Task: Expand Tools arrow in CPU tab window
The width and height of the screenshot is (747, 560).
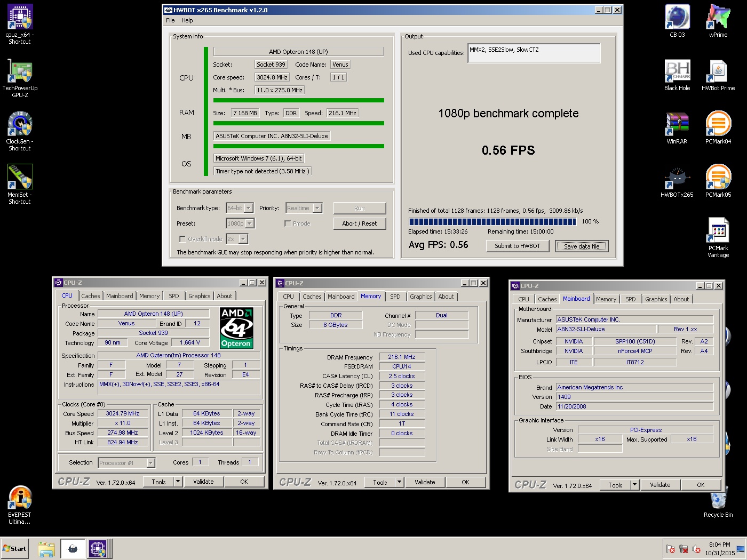Action: (178, 482)
